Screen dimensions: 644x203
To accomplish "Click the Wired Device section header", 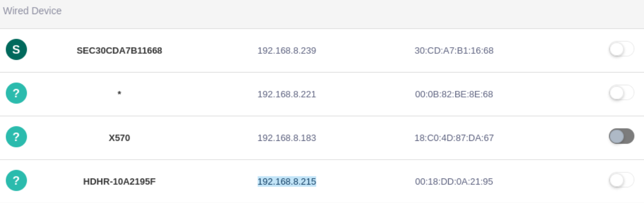I will (x=32, y=11).
